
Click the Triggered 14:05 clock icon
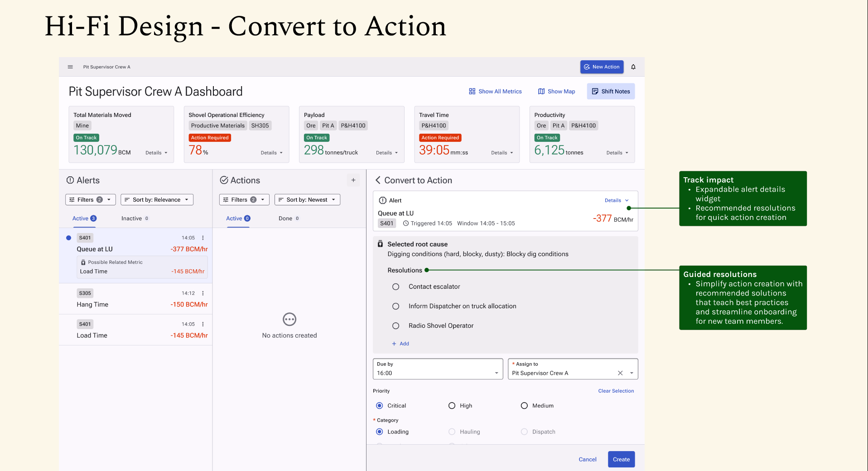(406, 223)
